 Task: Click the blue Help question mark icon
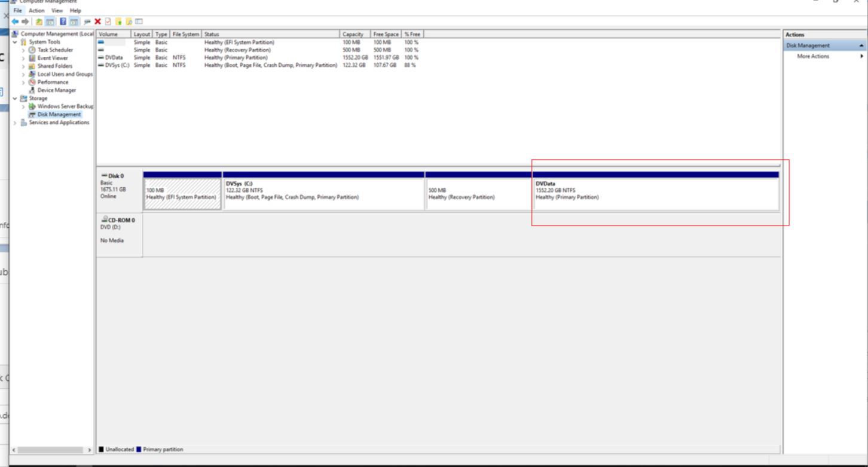[x=63, y=22]
